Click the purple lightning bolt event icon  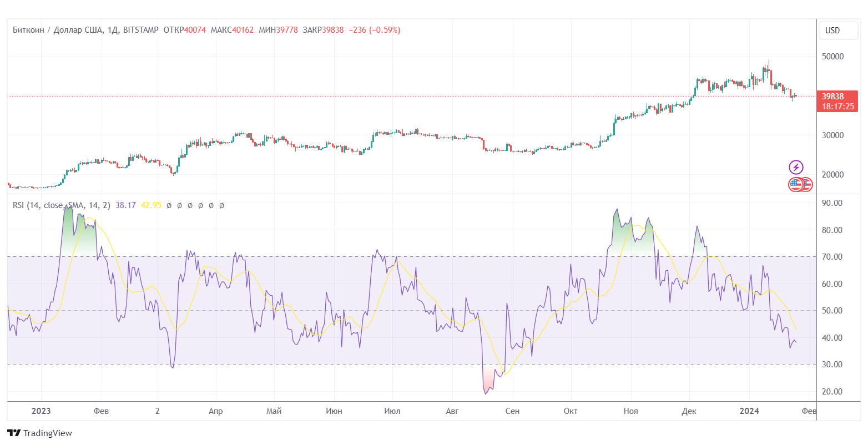coord(796,167)
